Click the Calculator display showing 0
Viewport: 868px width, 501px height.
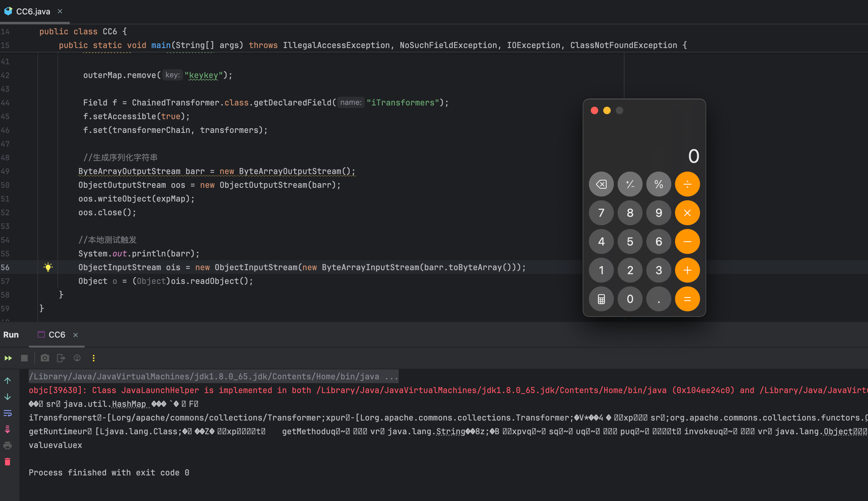693,156
